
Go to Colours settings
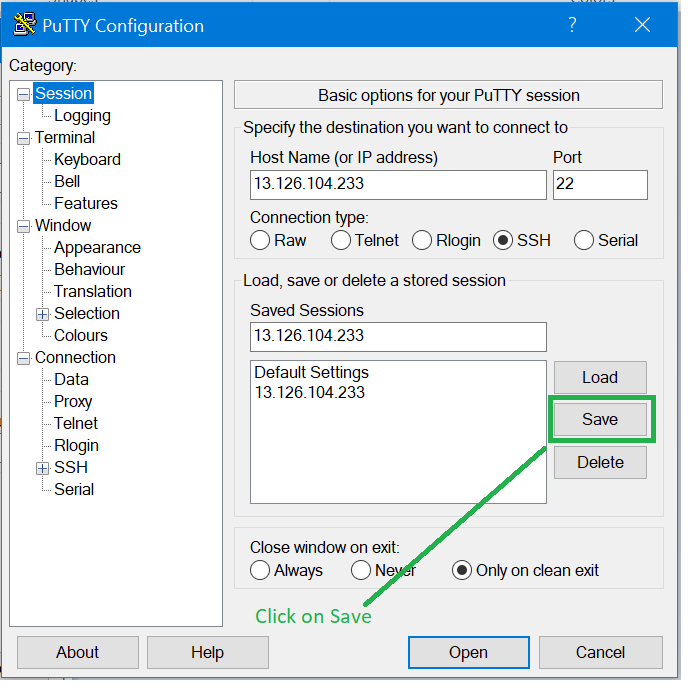(81, 336)
